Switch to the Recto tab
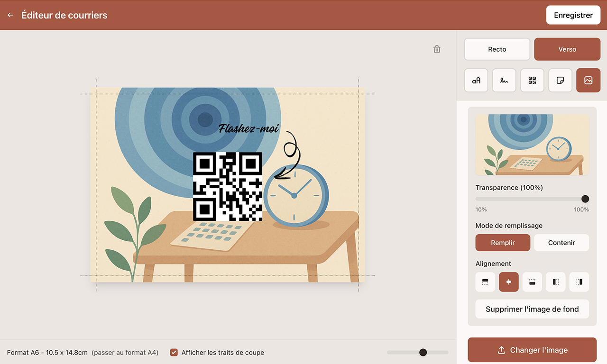Image resolution: width=607 pixels, height=364 pixels. 497,49
